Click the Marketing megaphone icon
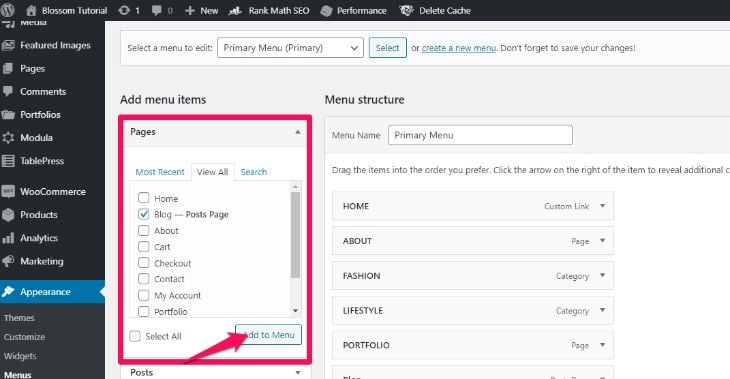The height and width of the screenshot is (379, 730). pyautogui.click(x=8, y=261)
